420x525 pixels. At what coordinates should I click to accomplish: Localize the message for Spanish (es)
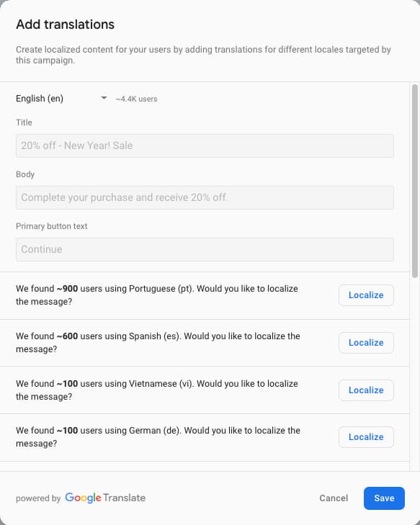point(366,343)
